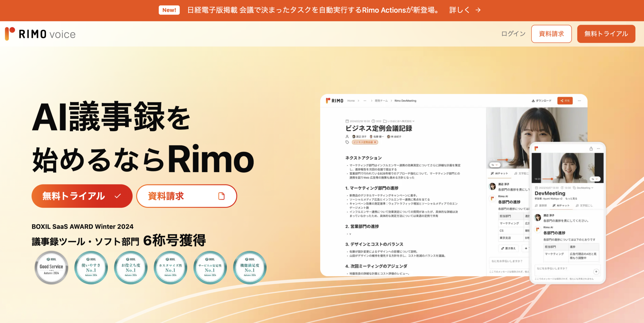This screenshot has width=644, height=323.
Task: Click the participants person icon under the title
Action: coord(347,137)
